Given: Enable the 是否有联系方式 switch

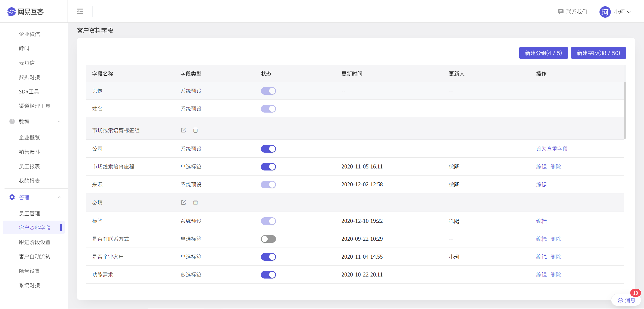Looking at the screenshot, I should [x=268, y=239].
